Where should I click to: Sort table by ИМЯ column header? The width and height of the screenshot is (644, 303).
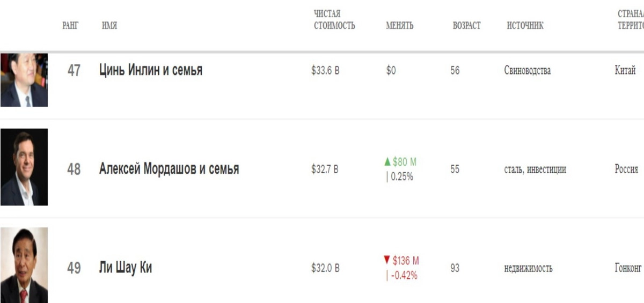(109, 25)
